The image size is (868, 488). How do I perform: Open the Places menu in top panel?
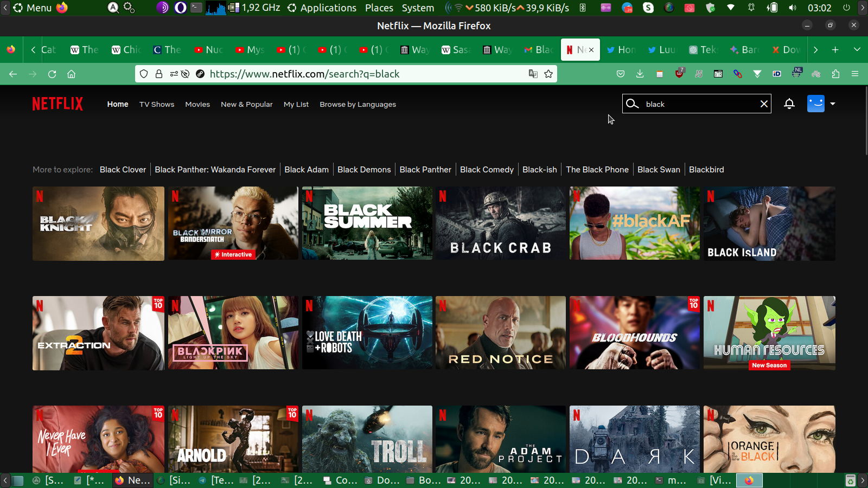click(379, 8)
